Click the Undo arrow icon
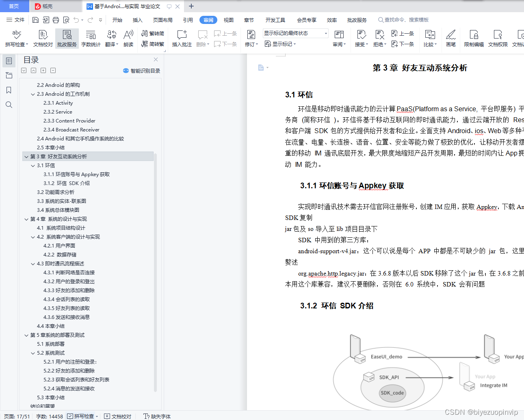 [76, 20]
